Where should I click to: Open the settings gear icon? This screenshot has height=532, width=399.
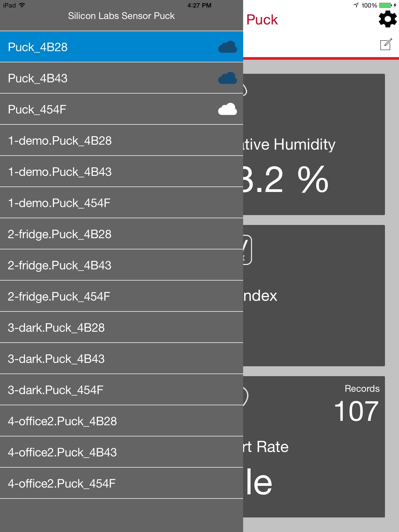[x=388, y=19]
